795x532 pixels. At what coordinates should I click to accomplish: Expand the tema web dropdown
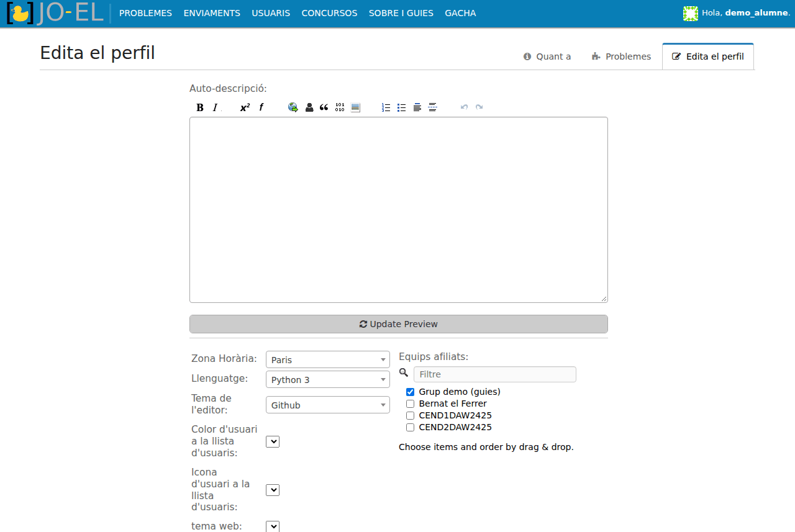coord(273,526)
